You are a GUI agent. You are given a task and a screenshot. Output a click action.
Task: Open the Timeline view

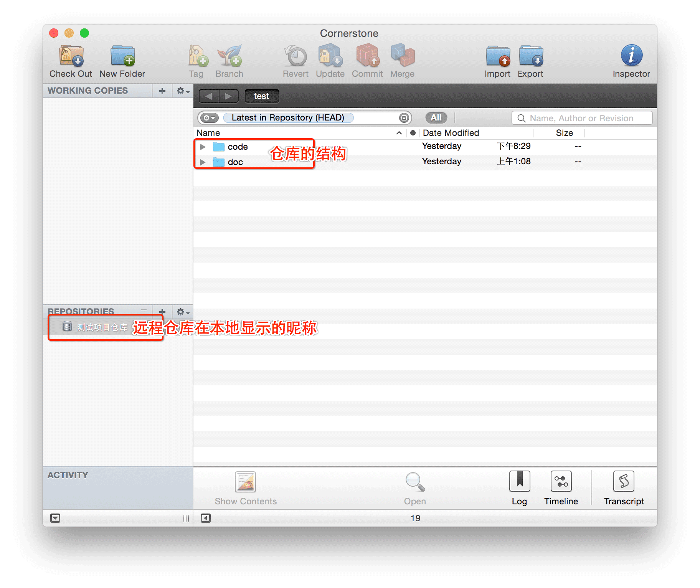(x=561, y=481)
